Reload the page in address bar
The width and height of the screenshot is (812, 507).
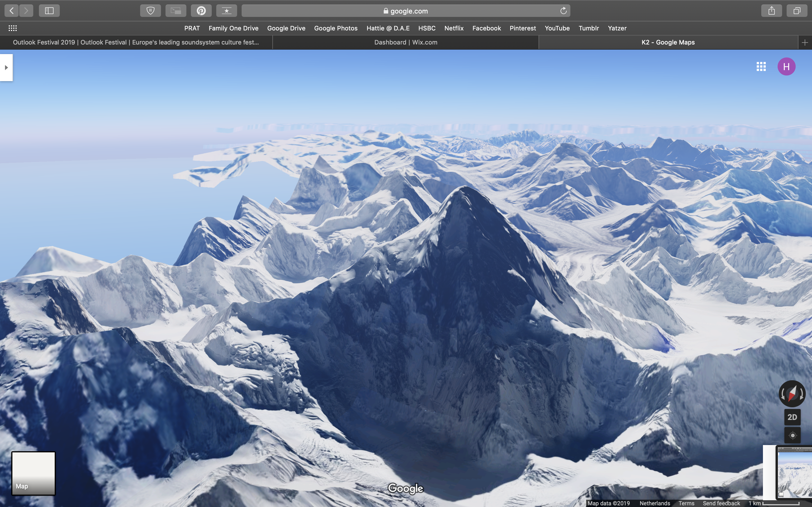563,11
